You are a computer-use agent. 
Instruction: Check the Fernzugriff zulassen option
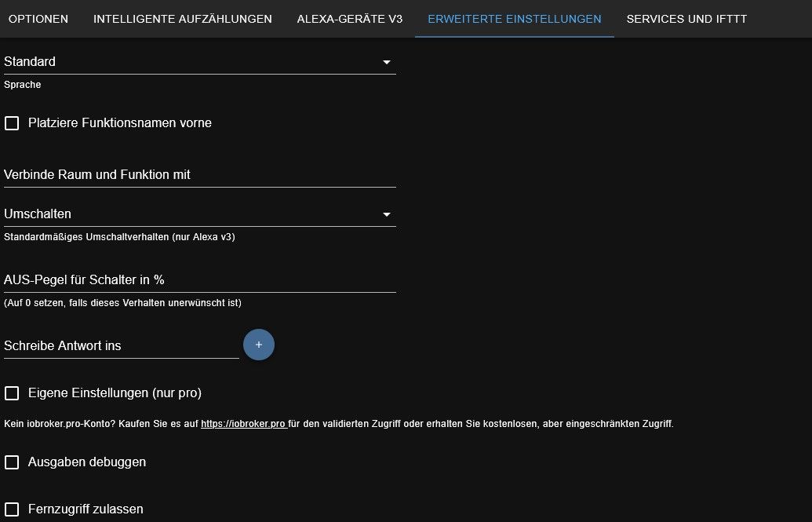tap(12, 509)
